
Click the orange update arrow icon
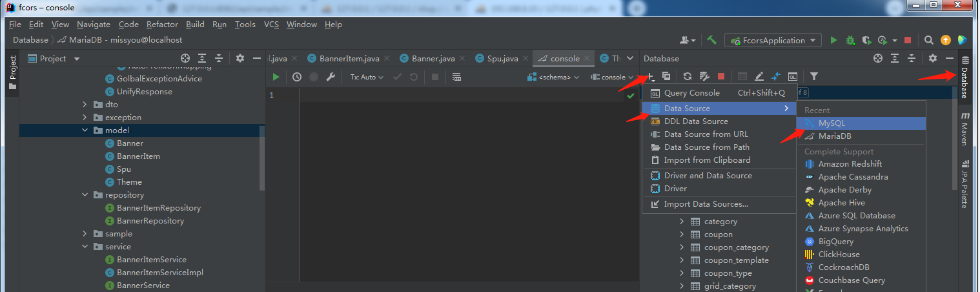pyautogui.click(x=946, y=40)
